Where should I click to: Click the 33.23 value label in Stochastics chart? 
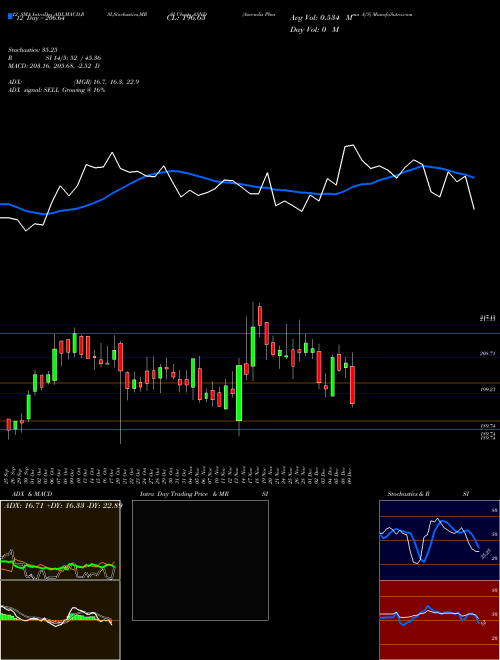(x=485, y=553)
